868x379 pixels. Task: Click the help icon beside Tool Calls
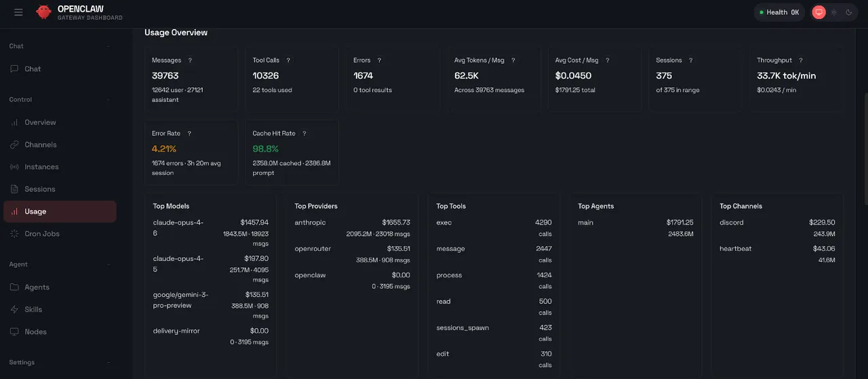coord(288,60)
